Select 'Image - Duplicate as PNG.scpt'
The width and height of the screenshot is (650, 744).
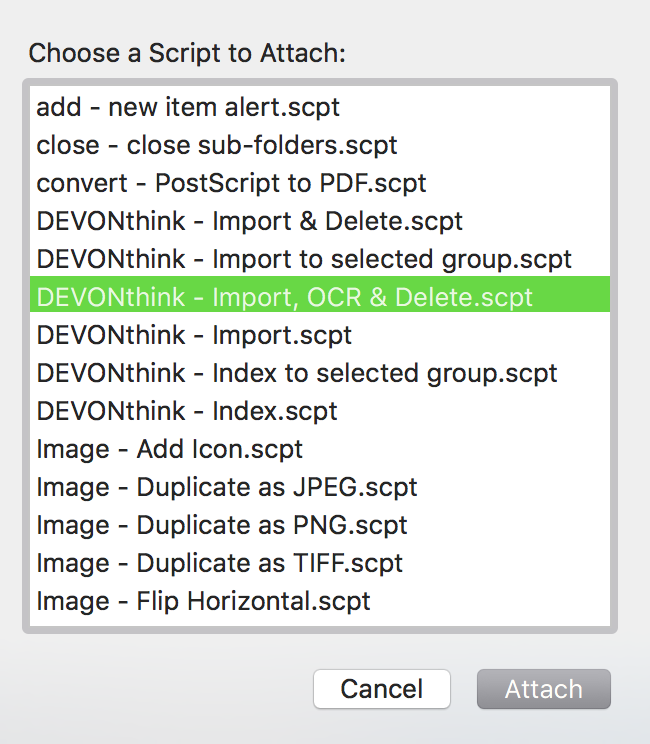coord(320,525)
